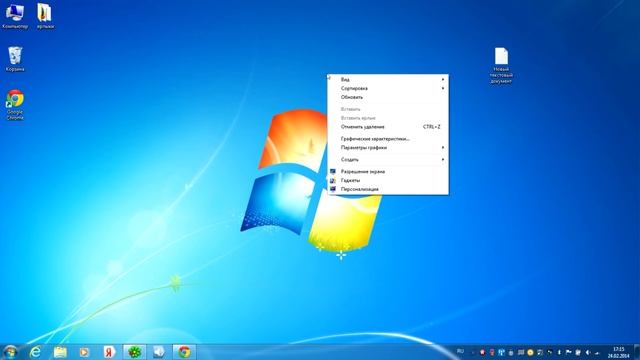Open the Компьютер desktop icon
Viewport: 640px width, 360px height.
[x=15, y=16]
